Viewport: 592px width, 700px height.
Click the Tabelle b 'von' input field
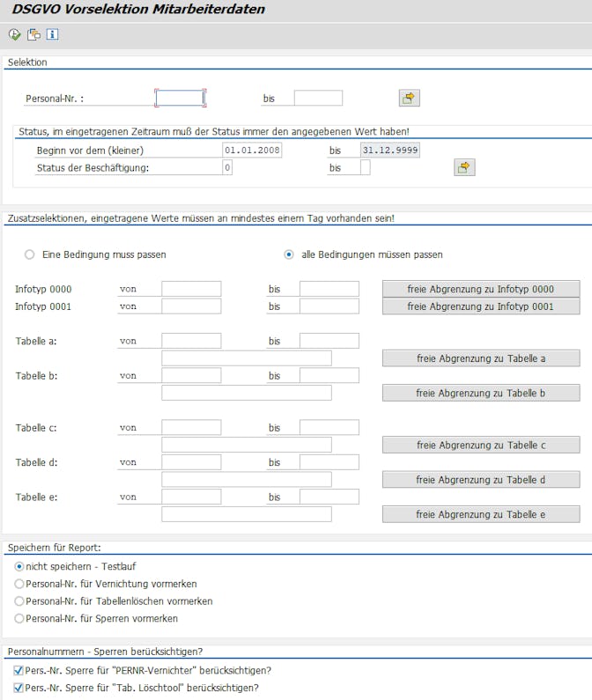click(191, 375)
